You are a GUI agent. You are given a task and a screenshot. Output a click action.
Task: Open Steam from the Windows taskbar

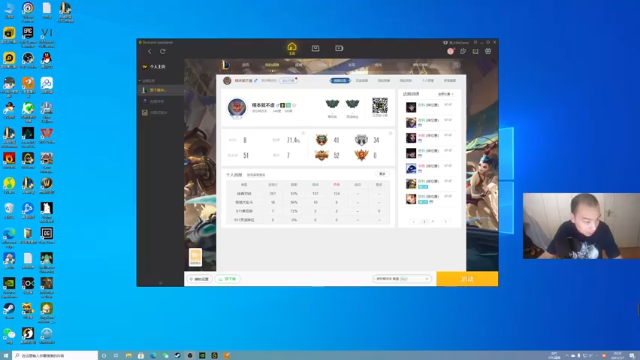pyautogui.click(x=178, y=356)
